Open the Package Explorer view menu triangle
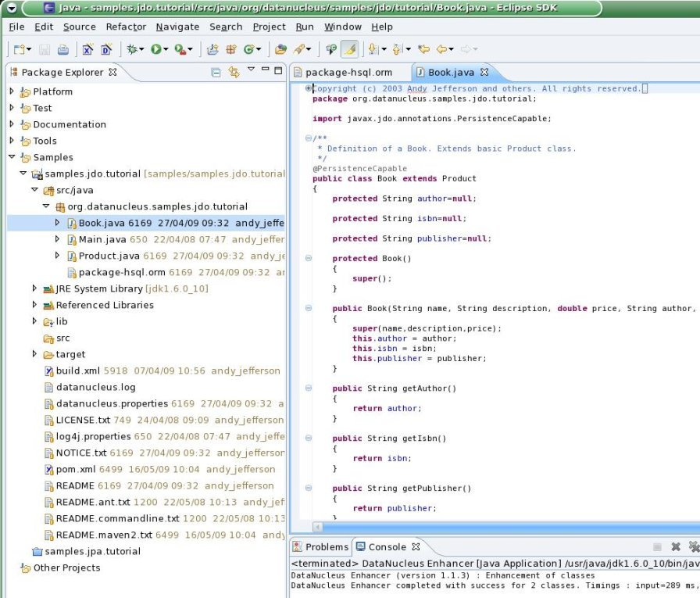Viewport: 700px width, 598px height. tap(251, 70)
